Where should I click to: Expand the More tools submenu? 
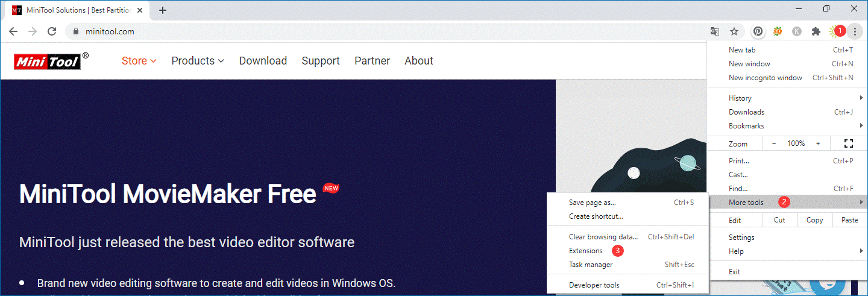pos(787,203)
